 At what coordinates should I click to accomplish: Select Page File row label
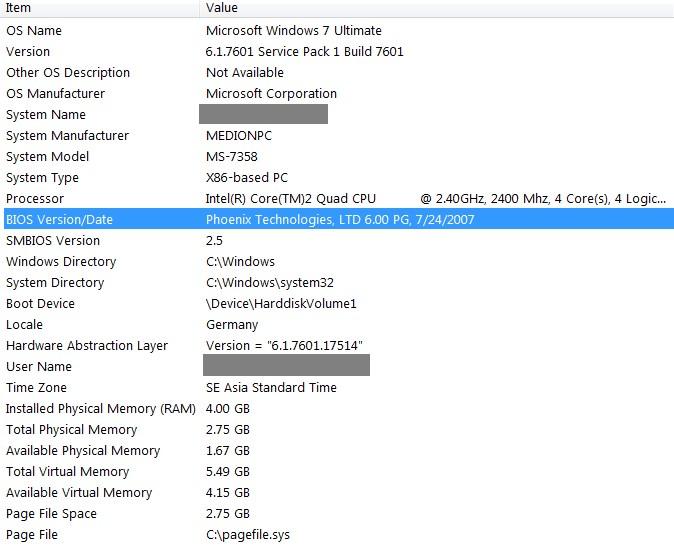pyautogui.click(x=32, y=535)
